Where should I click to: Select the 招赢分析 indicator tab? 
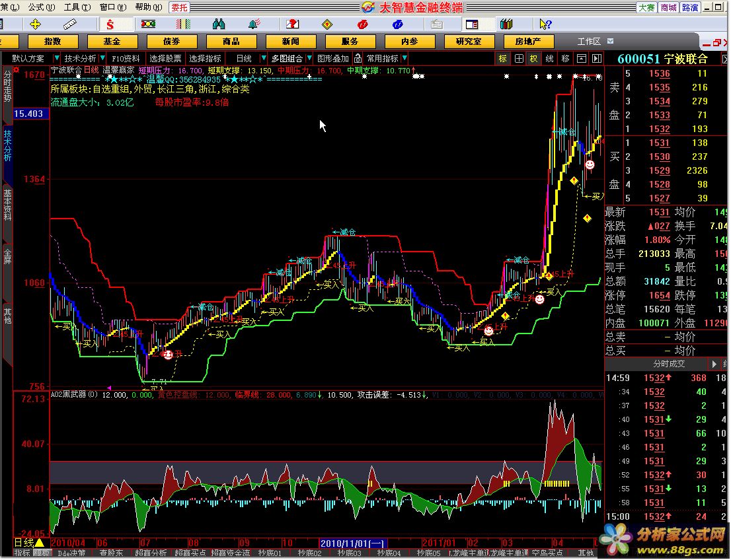[x=151, y=553]
